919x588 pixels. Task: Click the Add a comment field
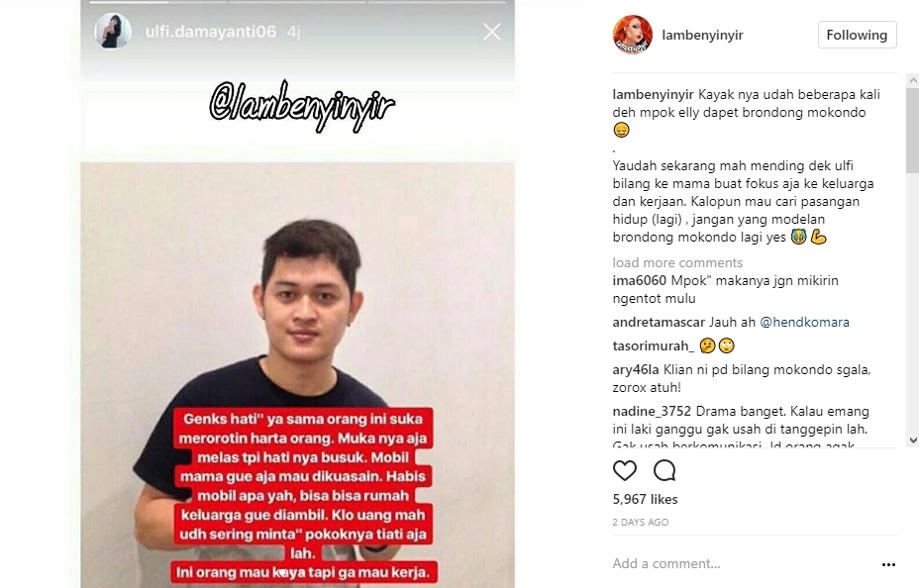tap(745, 563)
